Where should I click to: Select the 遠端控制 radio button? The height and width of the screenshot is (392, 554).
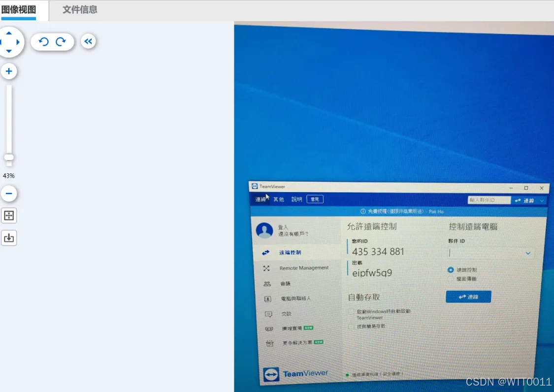[x=451, y=270]
